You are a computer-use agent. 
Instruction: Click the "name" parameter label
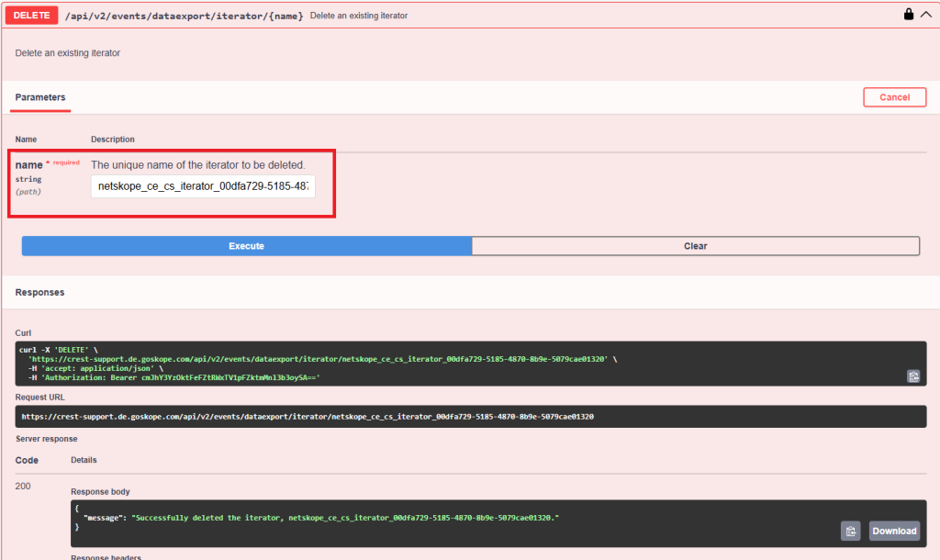click(28, 165)
